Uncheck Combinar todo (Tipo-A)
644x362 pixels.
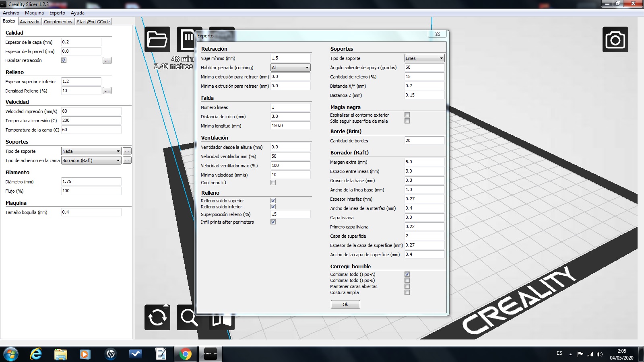(407, 274)
